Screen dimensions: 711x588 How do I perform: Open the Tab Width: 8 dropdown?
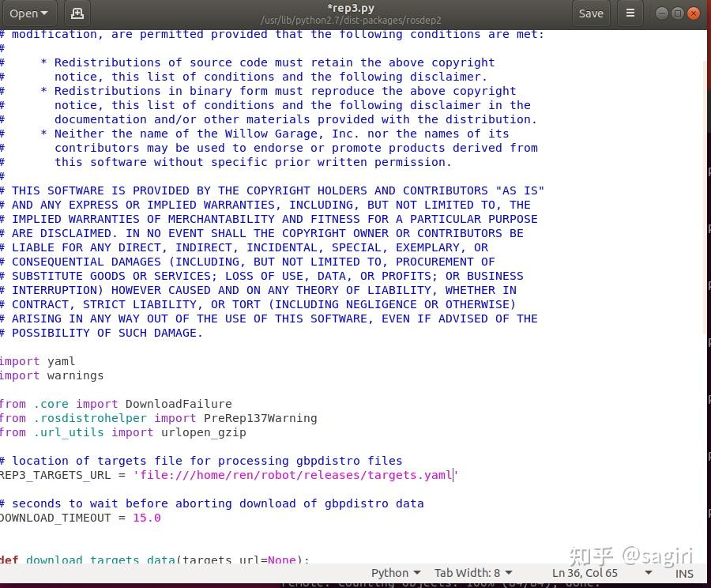[x=472, y=572]
